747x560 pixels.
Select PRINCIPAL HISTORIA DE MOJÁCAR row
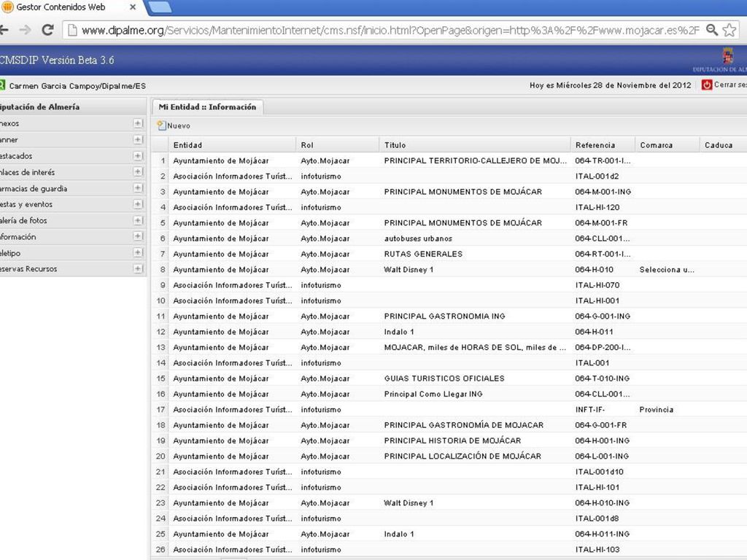pyautogui.click(x=449, y=440)
